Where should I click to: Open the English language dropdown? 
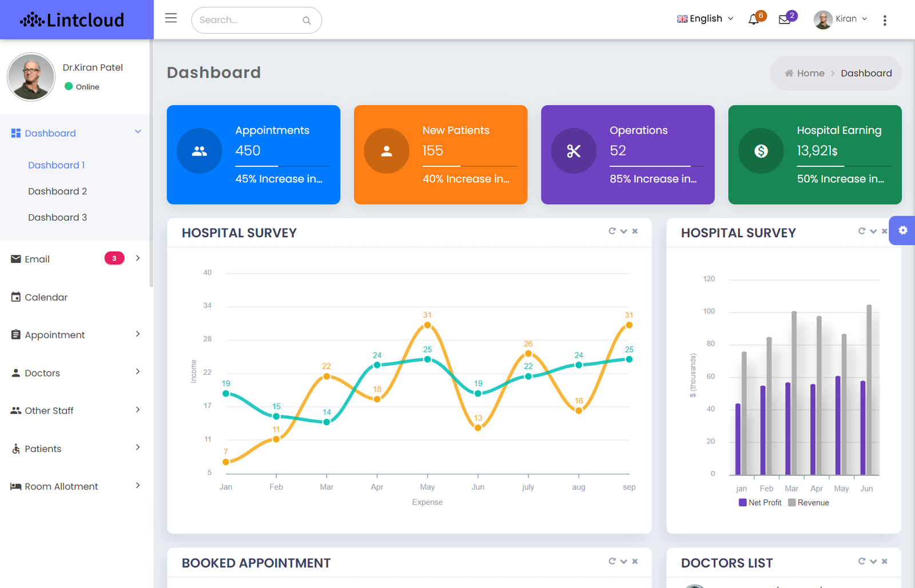705,19
